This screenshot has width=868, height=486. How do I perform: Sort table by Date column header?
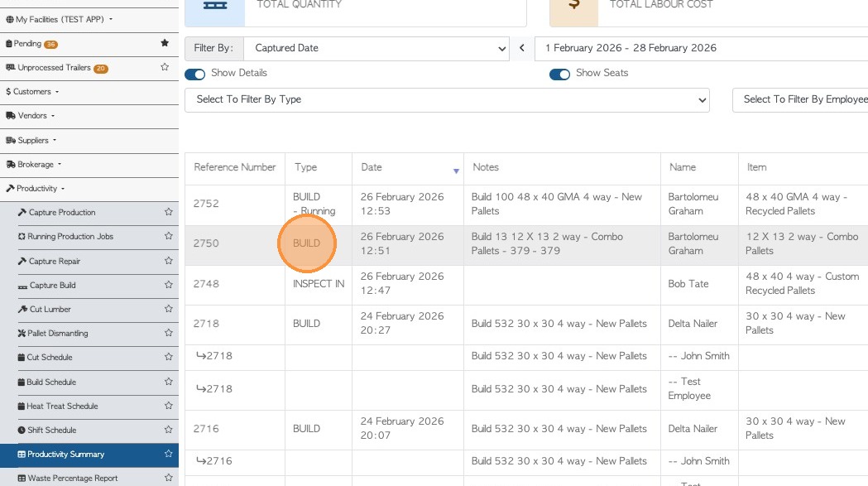(372, 167)
